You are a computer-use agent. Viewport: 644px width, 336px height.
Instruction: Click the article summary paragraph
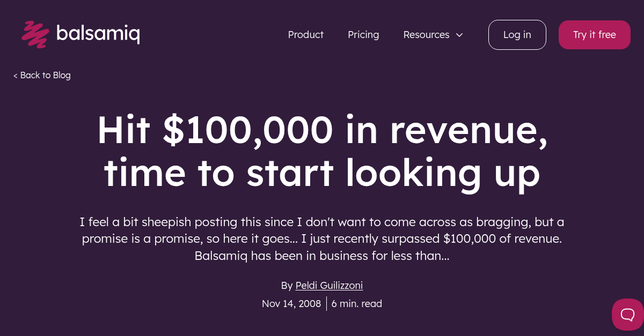[322, 238]
